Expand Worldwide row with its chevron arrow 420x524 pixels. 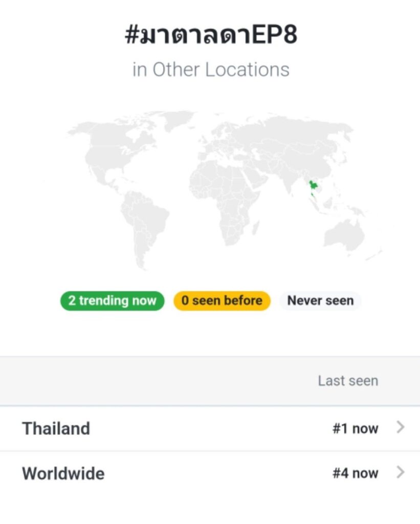click(401, 473)
